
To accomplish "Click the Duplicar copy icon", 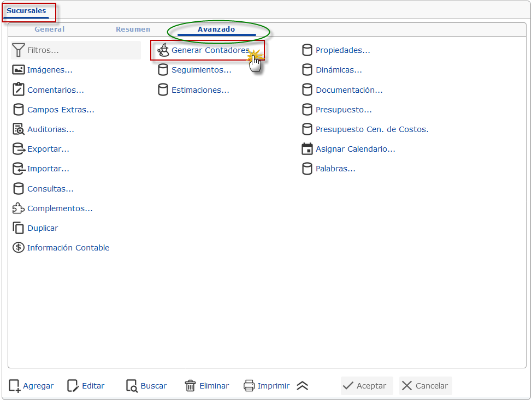I will click(x=19, y=228).
